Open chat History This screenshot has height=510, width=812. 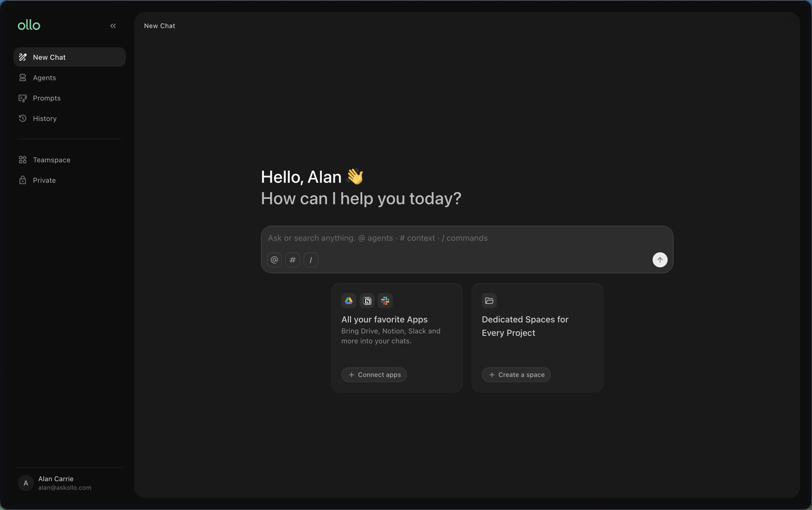pos(70,118)
